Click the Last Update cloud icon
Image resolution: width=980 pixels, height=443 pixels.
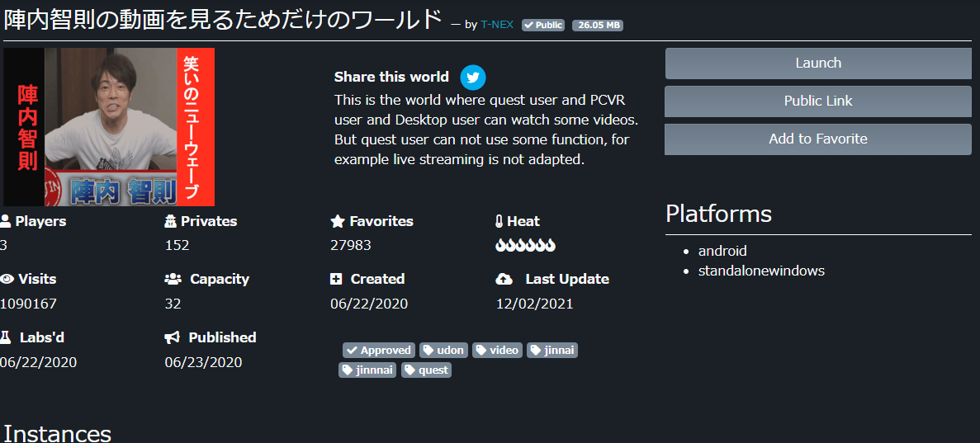[504, 279]
